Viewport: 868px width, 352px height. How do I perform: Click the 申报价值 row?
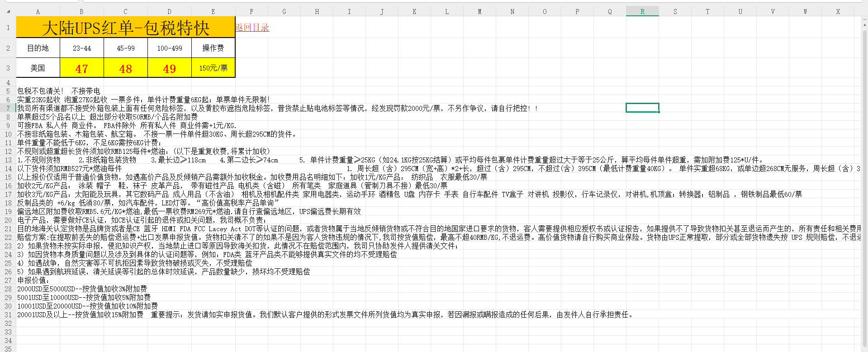click(33, 280)
